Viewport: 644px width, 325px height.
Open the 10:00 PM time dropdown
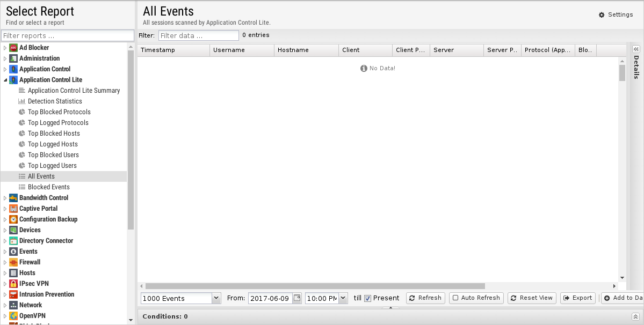click(343, 298)
